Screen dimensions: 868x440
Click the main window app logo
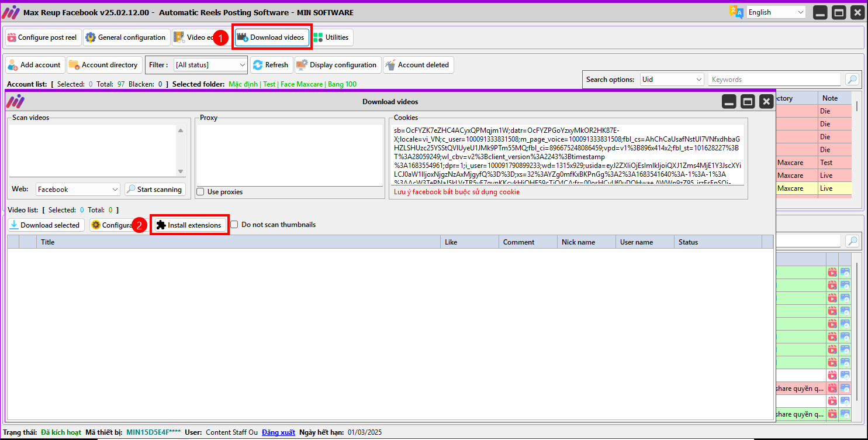[x=11, y=12]
